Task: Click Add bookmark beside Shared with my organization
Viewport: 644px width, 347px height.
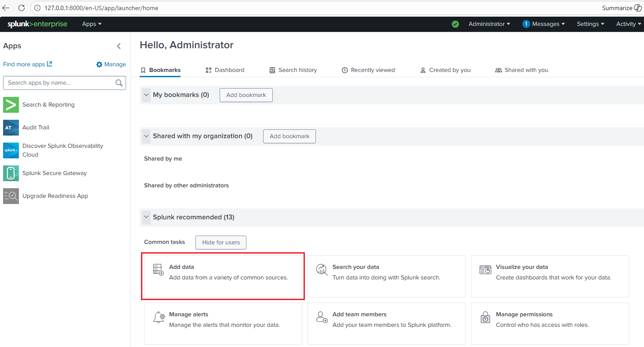Action: 289,136
